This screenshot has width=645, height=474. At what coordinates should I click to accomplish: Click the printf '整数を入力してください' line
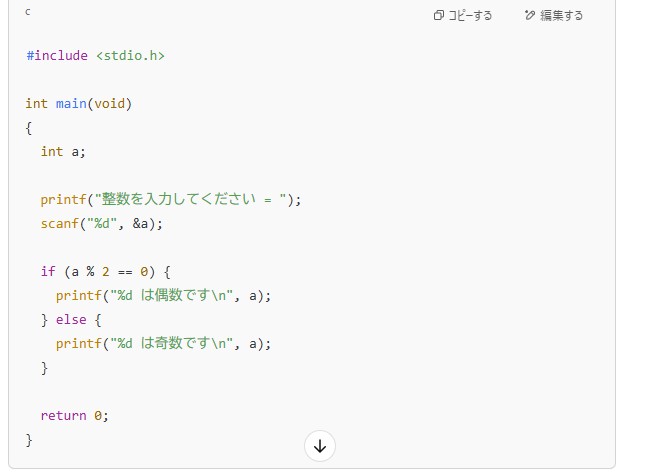coord(171,200)
